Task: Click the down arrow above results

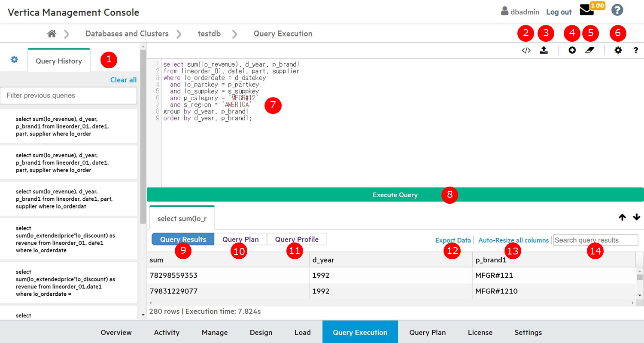Action: (x=636, y=217)
